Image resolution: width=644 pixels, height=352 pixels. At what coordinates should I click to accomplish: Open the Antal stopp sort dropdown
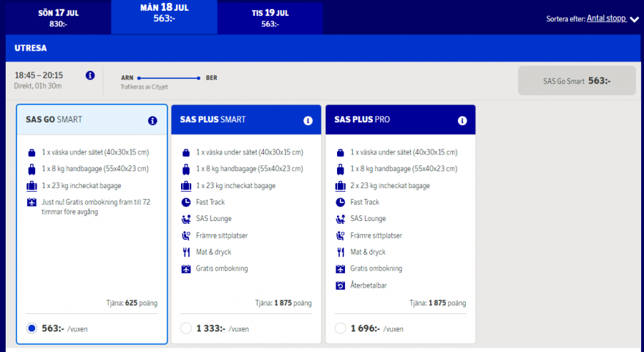pos(606,19)
